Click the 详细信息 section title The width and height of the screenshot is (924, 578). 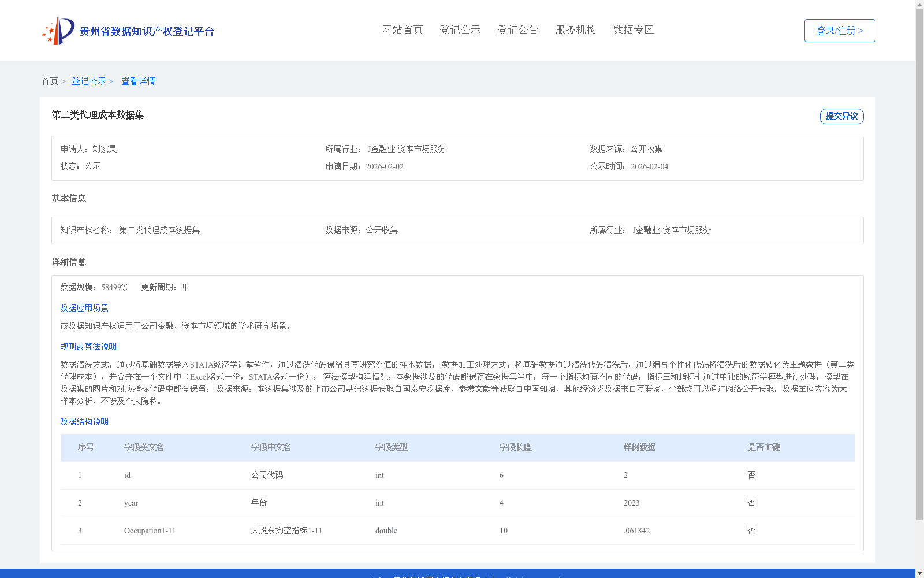point(69,262)
